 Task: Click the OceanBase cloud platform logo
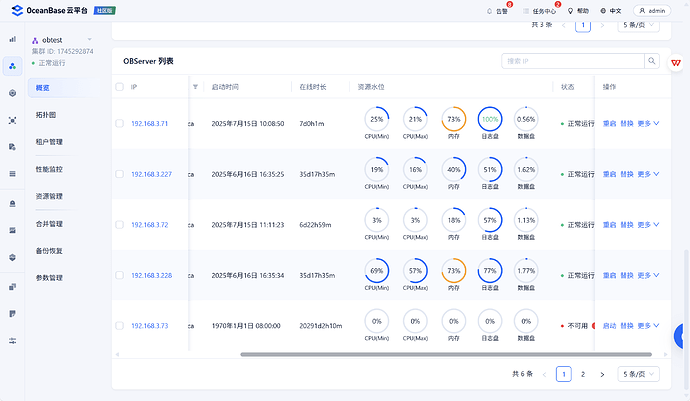49,10
